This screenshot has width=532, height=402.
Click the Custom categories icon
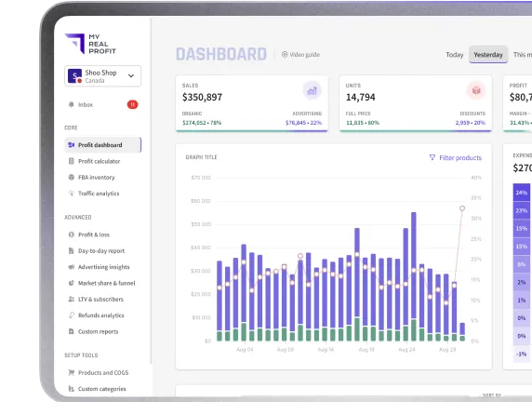(x=72, y=389)
